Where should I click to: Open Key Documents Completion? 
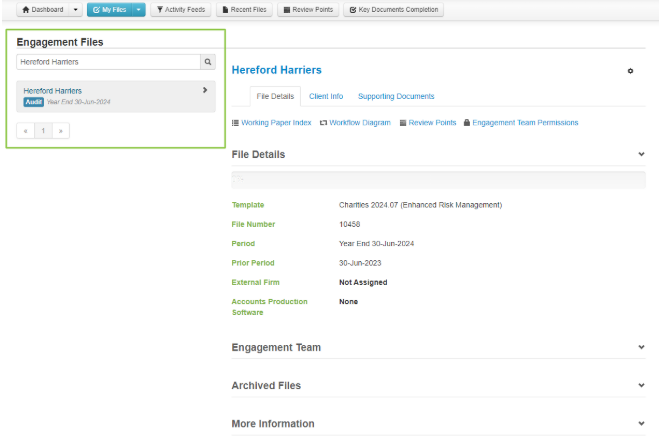coord(392,10)
